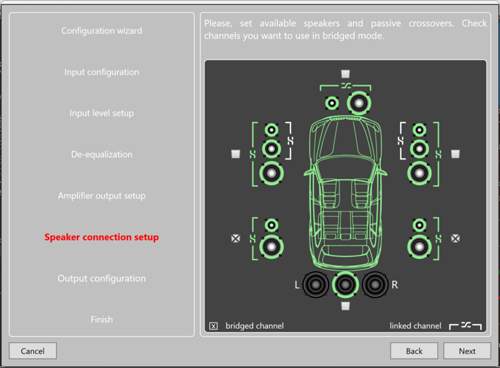Toggle front left tweeter-midrange crossover link

pyautogui.click(x=290, y=141)
